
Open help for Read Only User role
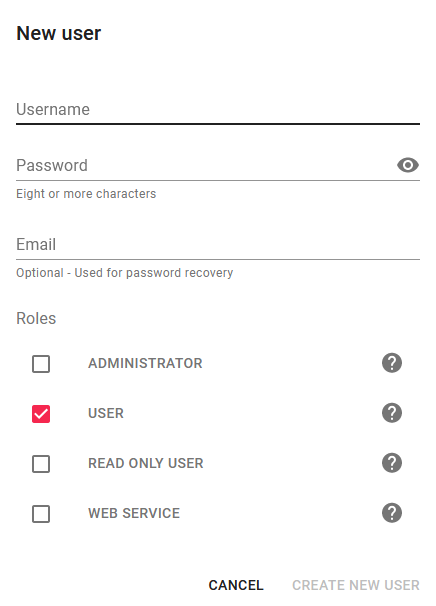point(392,463)
